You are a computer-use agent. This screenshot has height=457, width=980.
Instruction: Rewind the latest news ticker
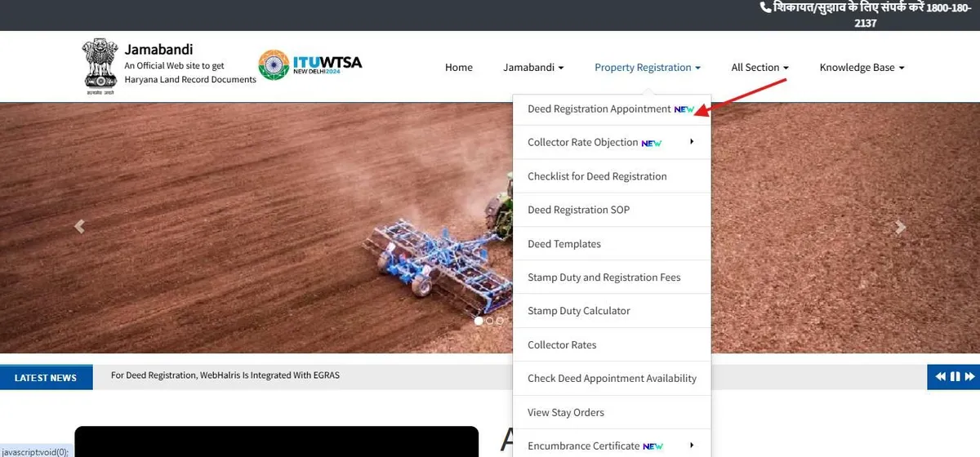pos(940,377)
